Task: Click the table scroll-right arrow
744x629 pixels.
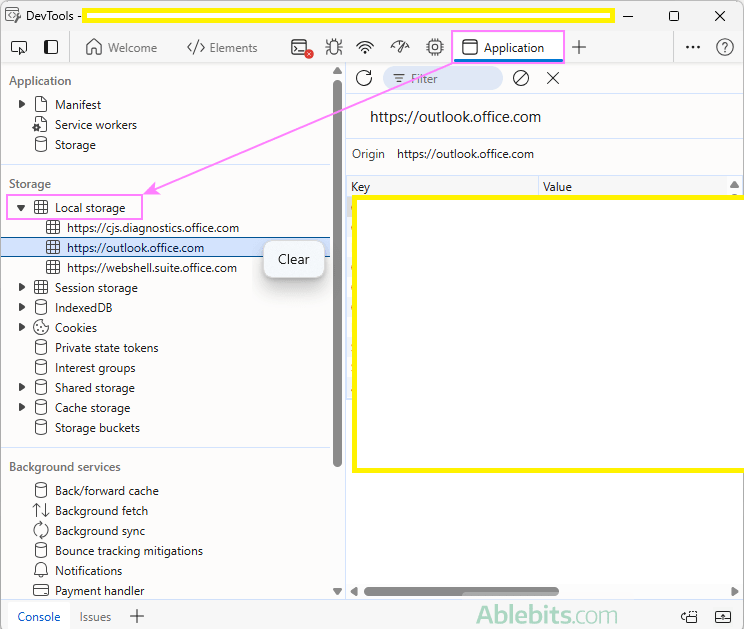Action: (735, 592)
